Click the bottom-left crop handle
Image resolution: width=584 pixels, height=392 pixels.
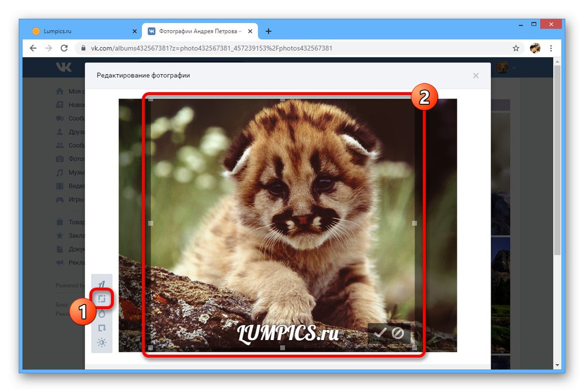151,348
